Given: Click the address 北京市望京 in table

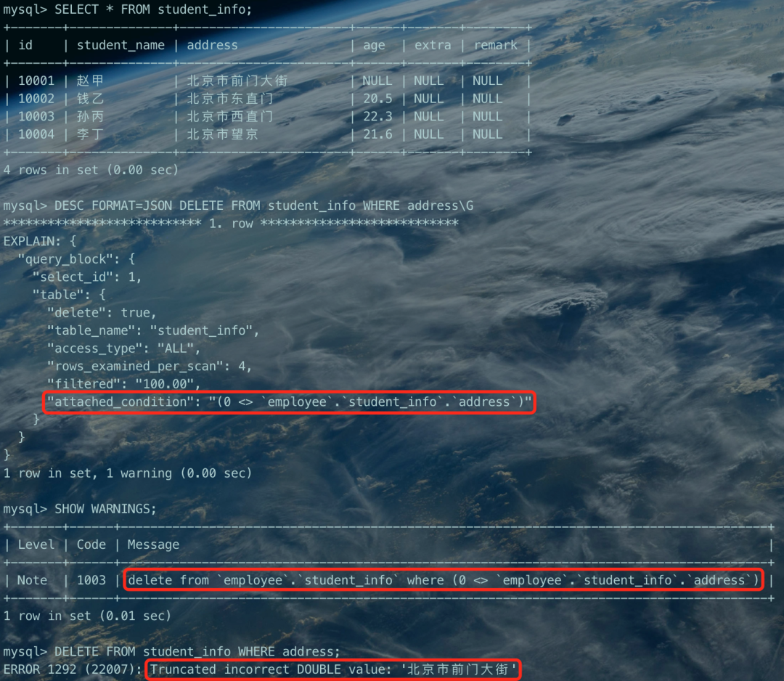Looking at the screenshot, I should (x=223, y=134).
